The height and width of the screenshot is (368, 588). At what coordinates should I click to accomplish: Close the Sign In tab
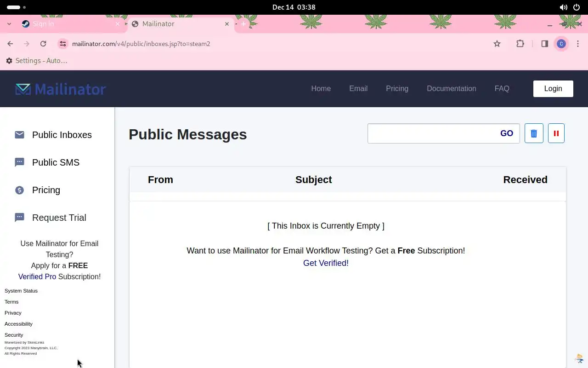click(x=118, y=24)
